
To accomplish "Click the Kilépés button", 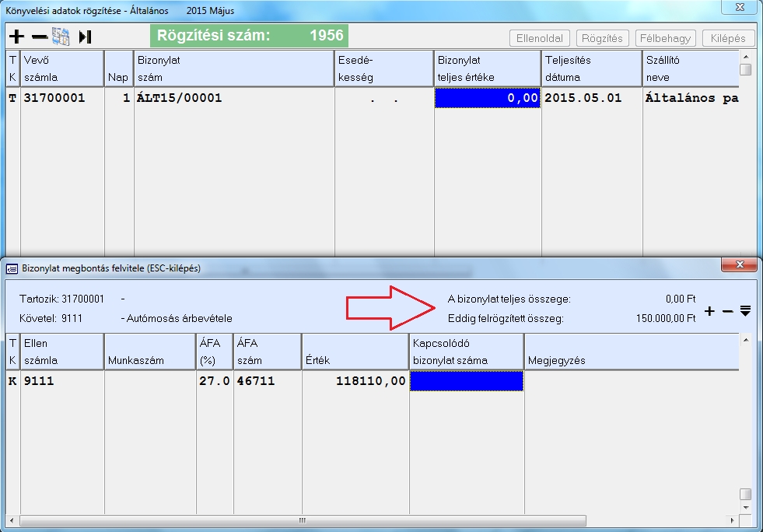I will pos(728,38).
